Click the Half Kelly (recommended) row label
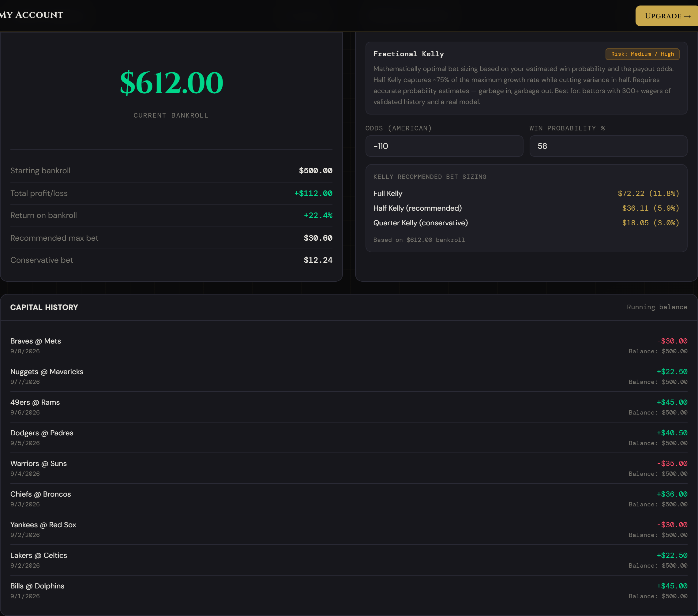The image size is (698, 616). [x=417, y=208]
